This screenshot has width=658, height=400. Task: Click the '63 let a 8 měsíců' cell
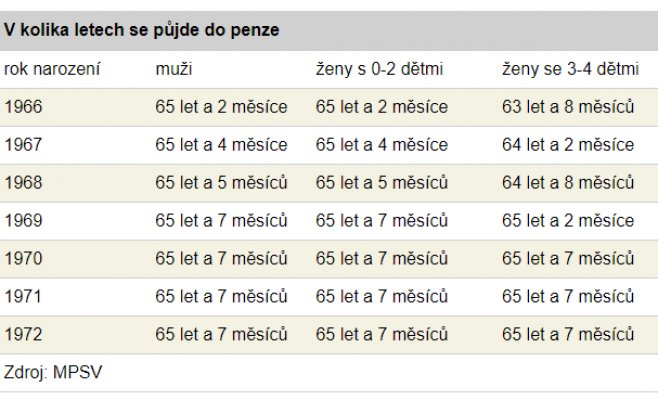click(568, 107)
